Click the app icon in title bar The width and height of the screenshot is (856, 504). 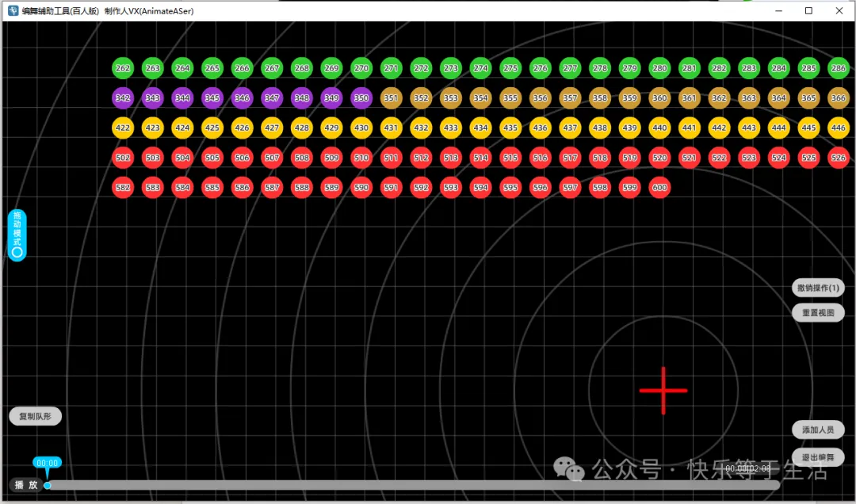click(x=13, y=11)
